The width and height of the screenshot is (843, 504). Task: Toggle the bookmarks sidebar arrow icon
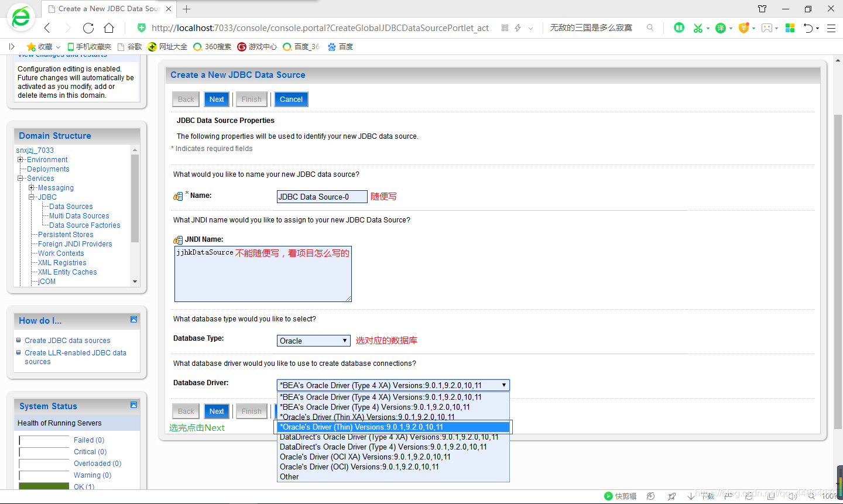coord(12,46)
